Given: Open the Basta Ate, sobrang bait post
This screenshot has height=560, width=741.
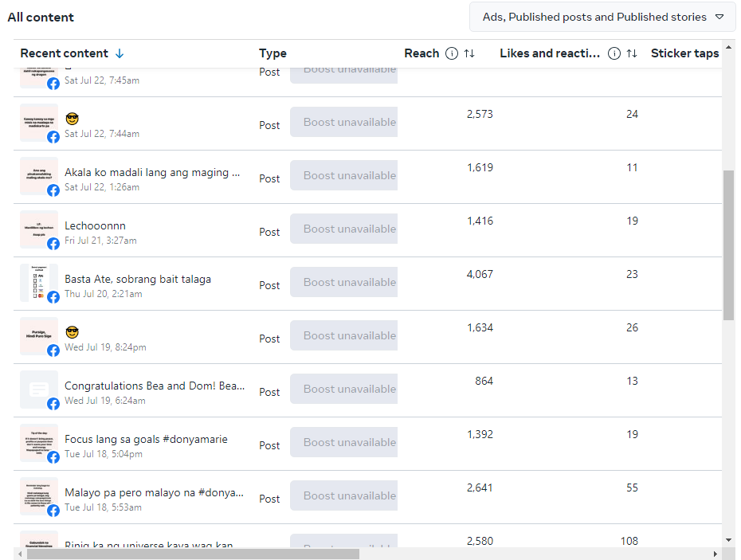Looking at the screenshot, I should pyautogui.click(x=138, y=279).
